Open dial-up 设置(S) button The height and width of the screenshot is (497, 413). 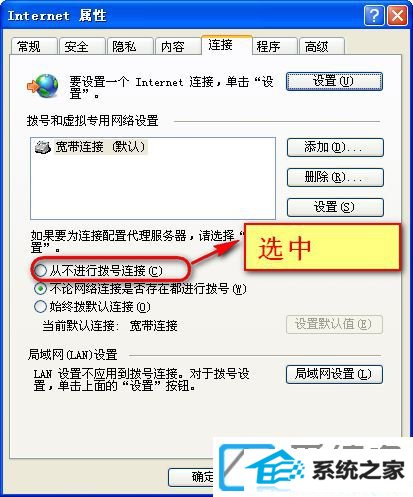click(335, 207)
